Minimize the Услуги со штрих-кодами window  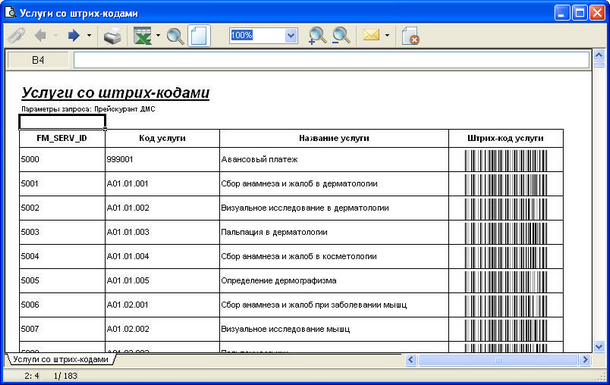(562, 13)
